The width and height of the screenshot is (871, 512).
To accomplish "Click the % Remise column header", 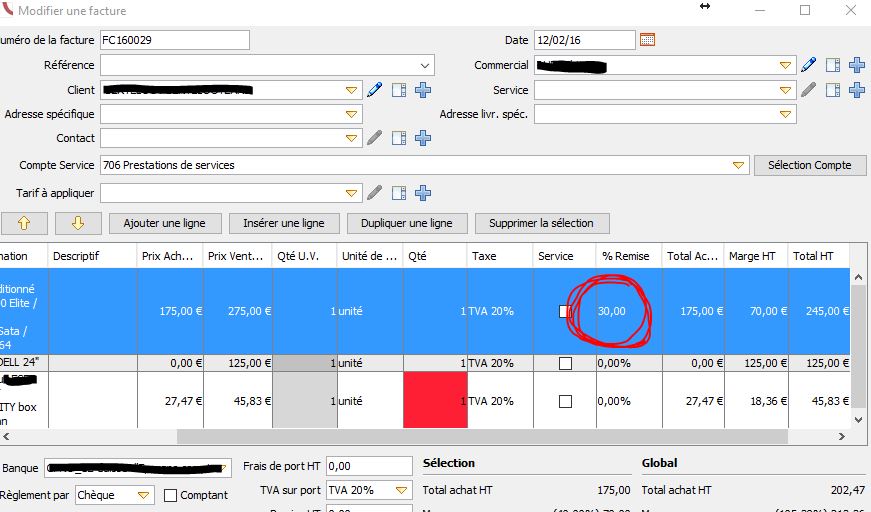I will click(625, 256).
